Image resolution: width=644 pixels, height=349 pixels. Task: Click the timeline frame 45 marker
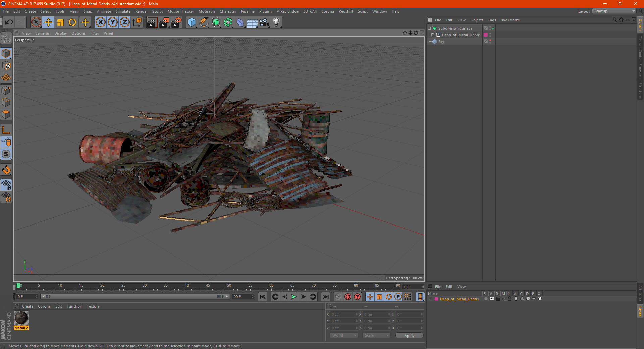pyautogui.click(x=208, y=286)
